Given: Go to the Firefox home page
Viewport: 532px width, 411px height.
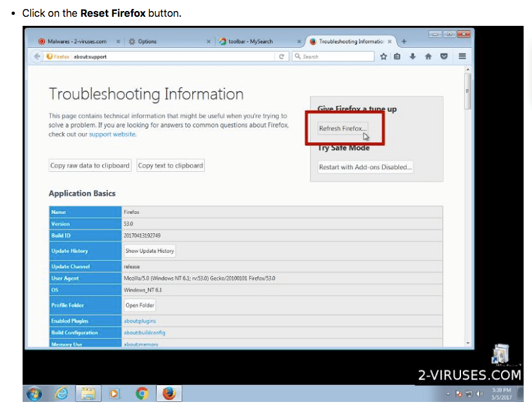Looking at the screenshot, I should click(x=428, y=56).
